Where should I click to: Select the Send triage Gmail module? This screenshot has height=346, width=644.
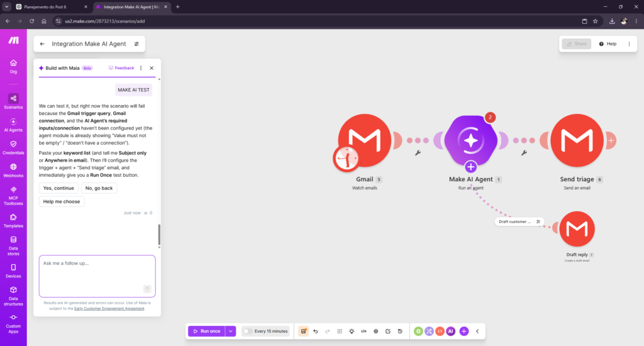click(x=577, y=140)
